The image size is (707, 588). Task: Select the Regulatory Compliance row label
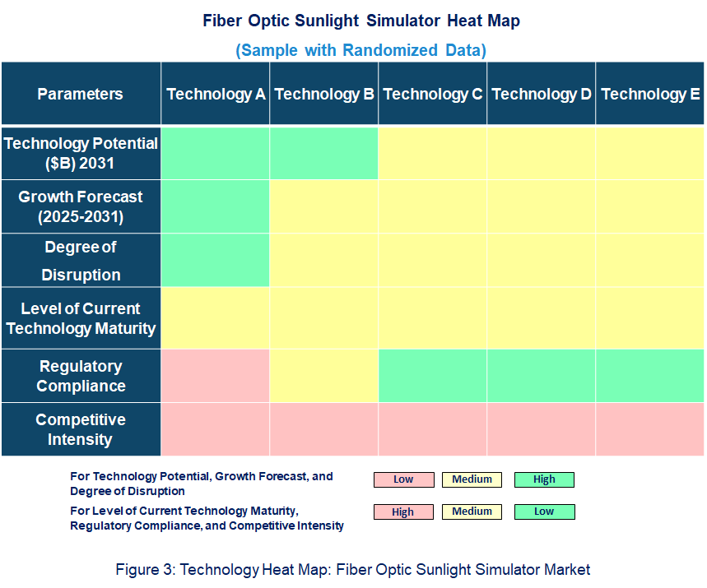click(81, 376)
